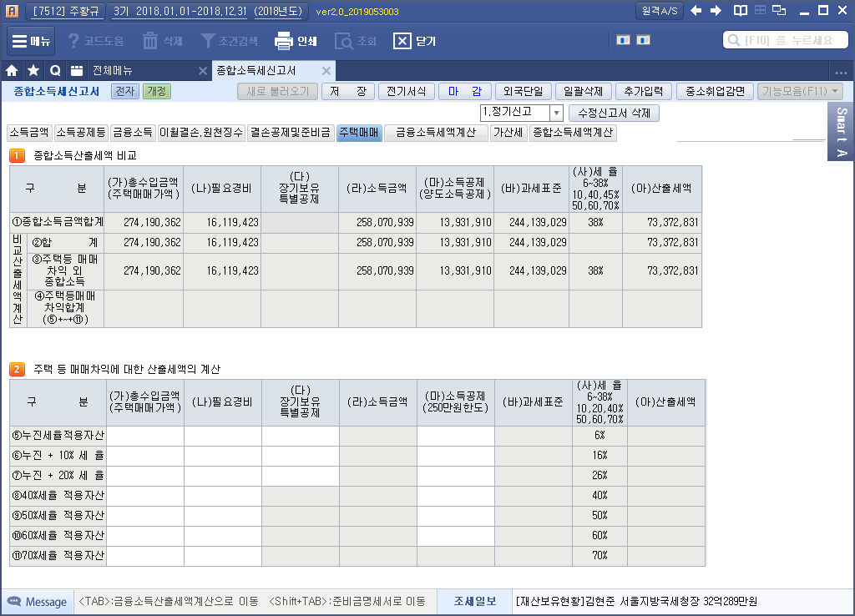Open the 1.정기신고 dropdown
The image size is (855, 616).
(523, 113)
